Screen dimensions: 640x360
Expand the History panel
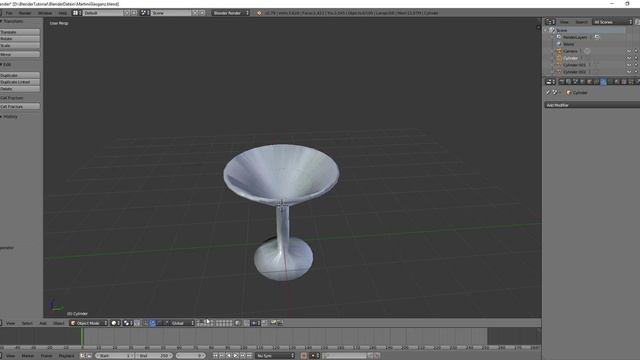click(x=9, y=117)
